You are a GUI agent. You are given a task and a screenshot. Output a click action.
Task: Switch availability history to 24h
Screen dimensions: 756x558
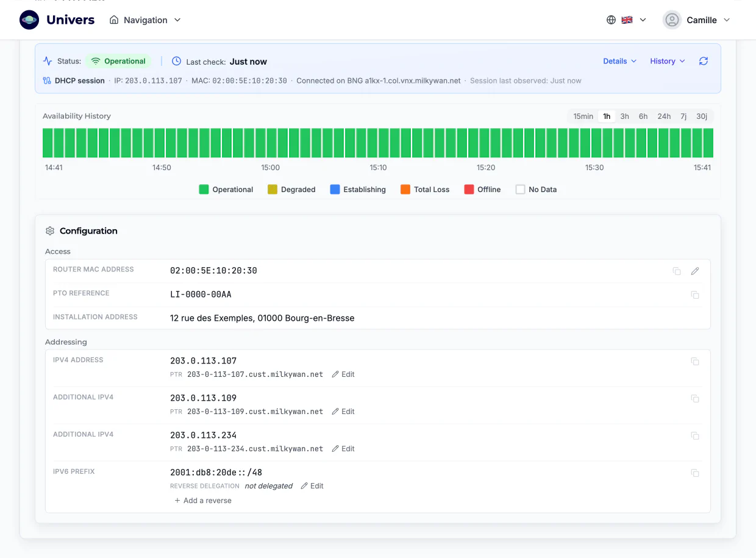(x=664, y=116)
